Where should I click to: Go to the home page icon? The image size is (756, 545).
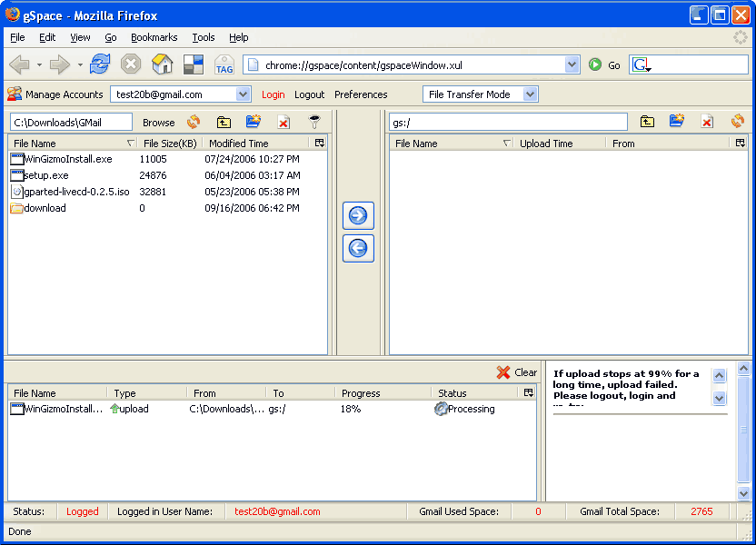(162, 64)
